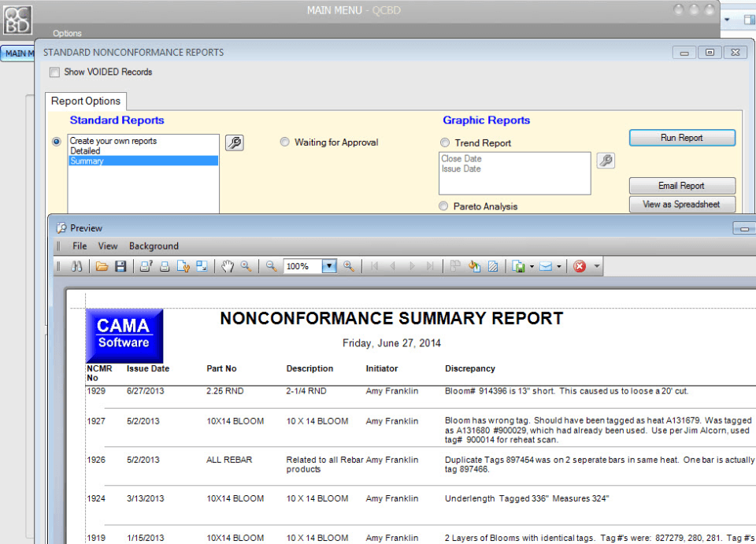Select the Waiting for Approval radio button
This screenshot has width=756, height=544.
(285, 142)
